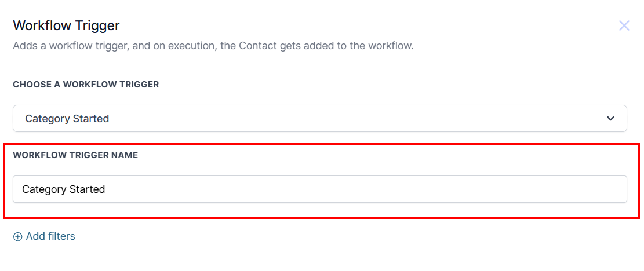
Task: Click the word Category in the trigger dropdown
Action: (47, 119)
